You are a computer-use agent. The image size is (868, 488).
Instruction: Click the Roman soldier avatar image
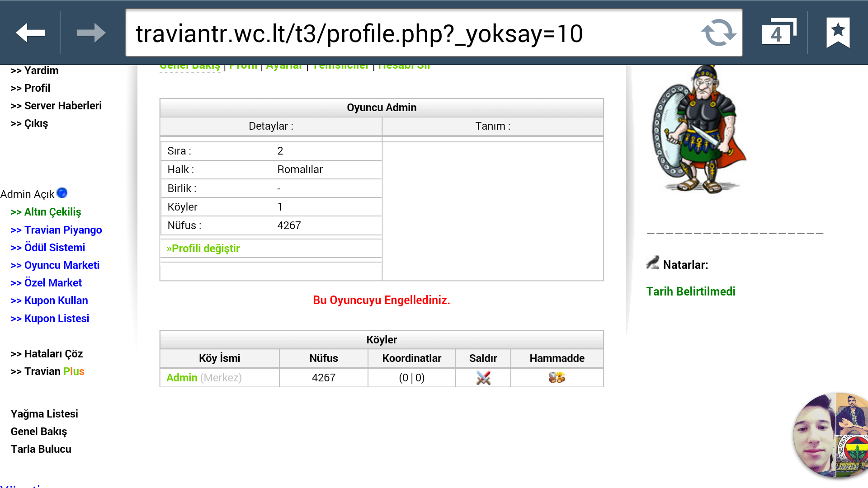[x=699, y=129]
